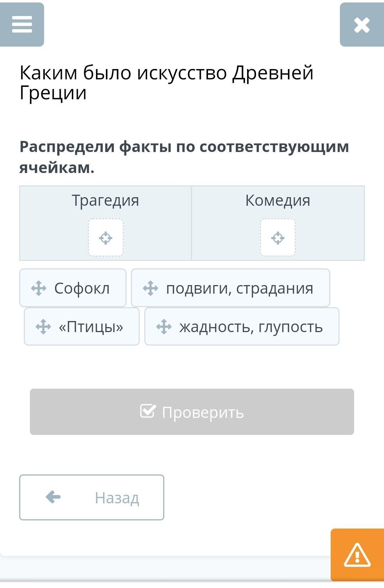Click the Трагедия drop target crosshair
384x588 pixels.
(106, 238)
